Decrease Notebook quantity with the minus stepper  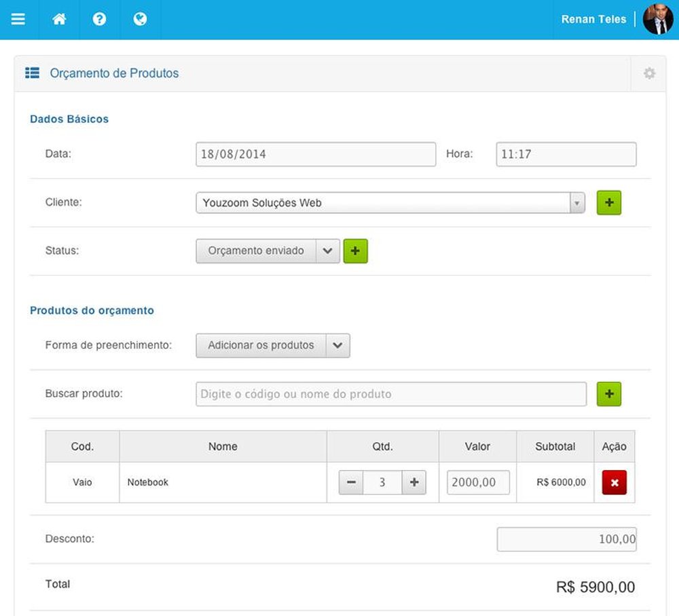351,482
